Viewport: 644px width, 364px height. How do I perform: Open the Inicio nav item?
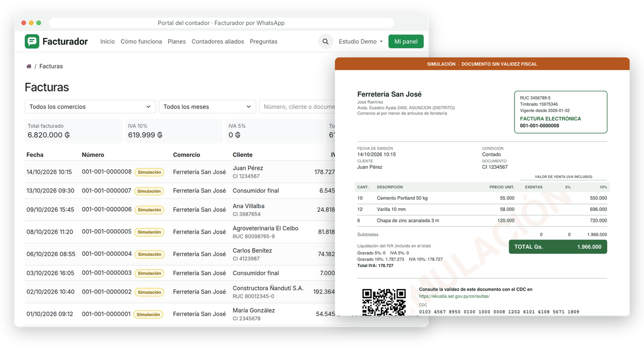coord(107,42)
